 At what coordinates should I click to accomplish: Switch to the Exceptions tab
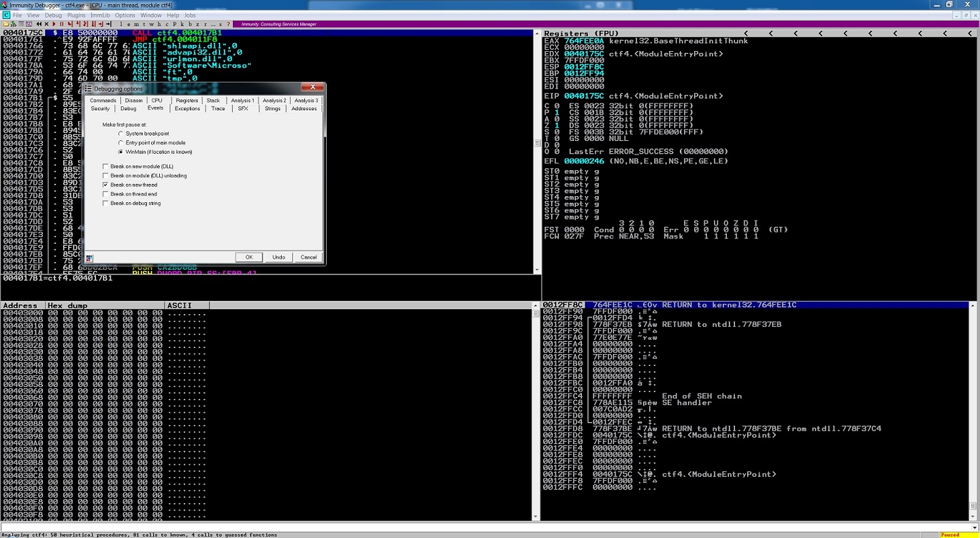coord(187,108)
